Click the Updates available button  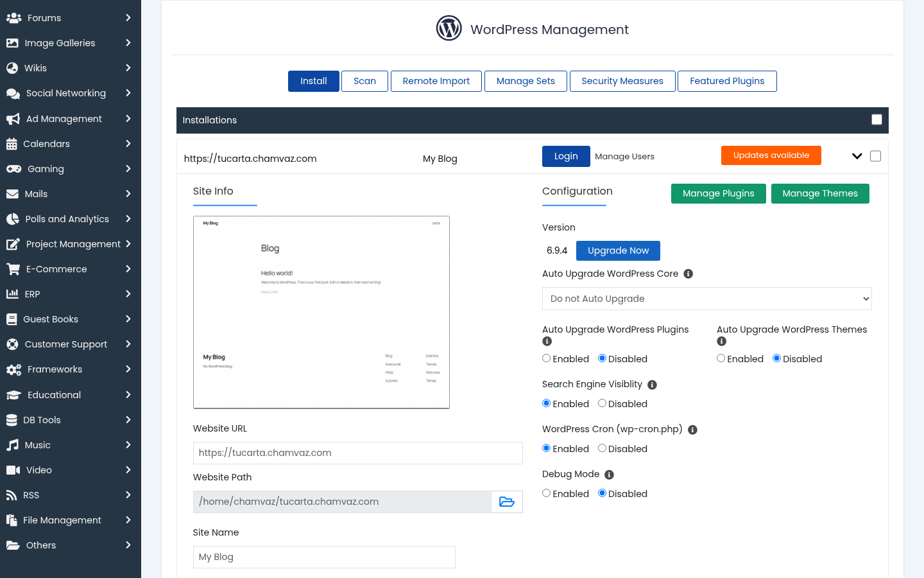[x=771, y=155]
